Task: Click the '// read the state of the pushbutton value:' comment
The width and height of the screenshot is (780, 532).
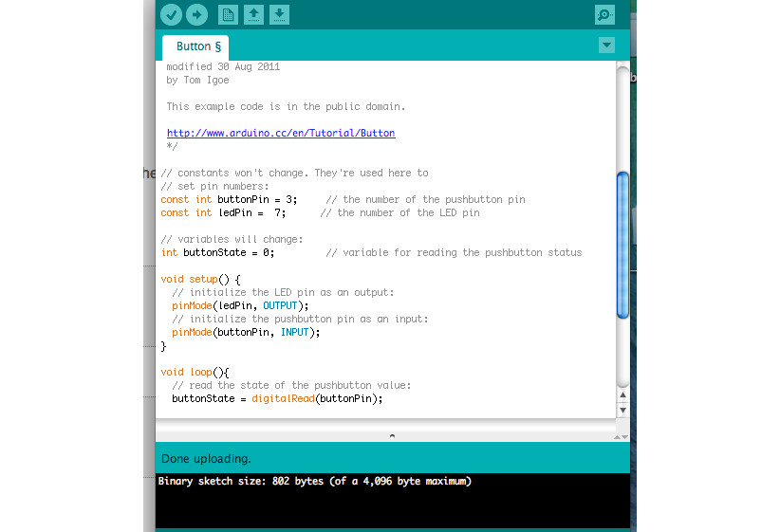Action: (291, 386)
